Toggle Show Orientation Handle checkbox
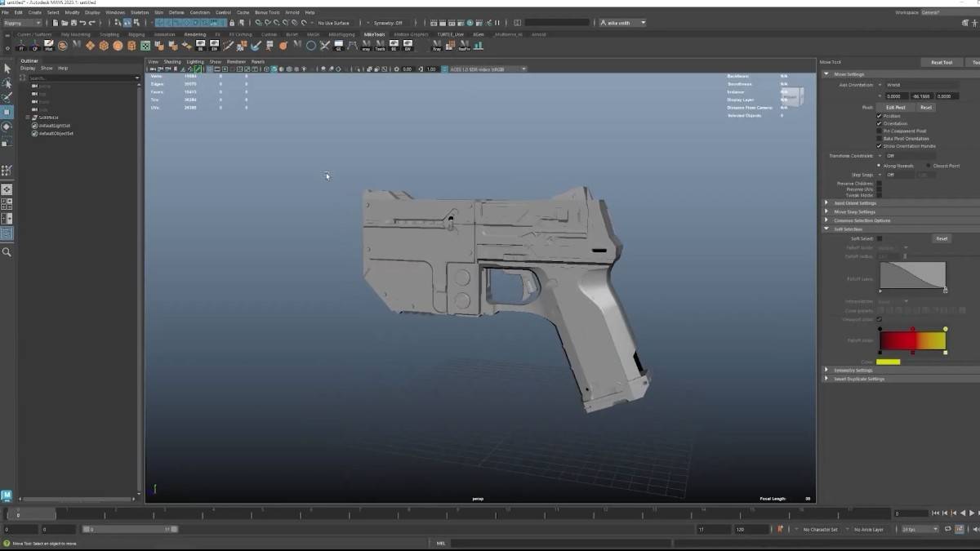 [879, 145]
